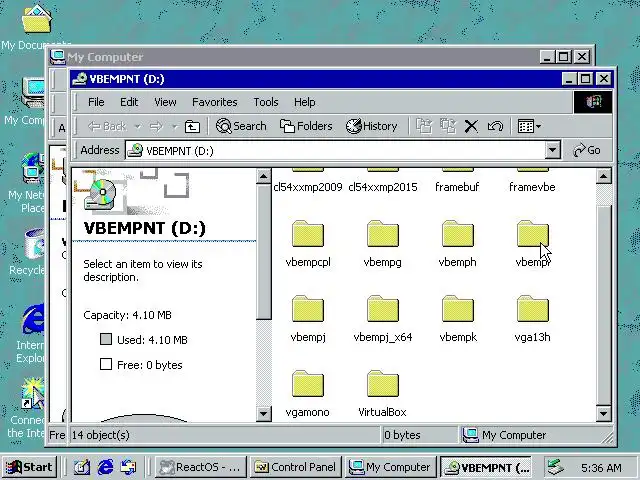This screenshot has width=640, height=480.
Task: Click the 5:36 AM clock
Action: point(601,468)
